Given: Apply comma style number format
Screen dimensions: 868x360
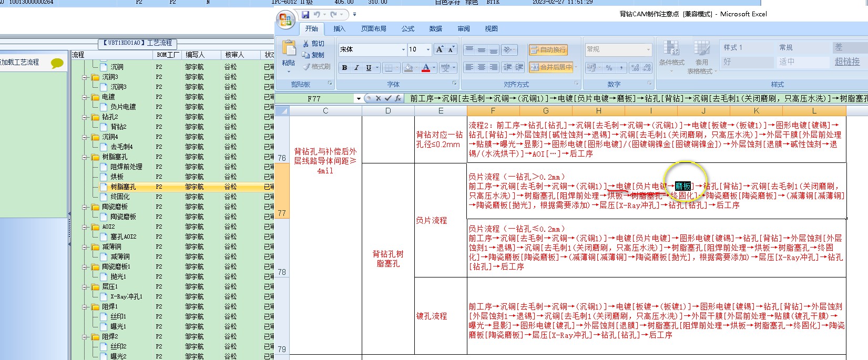Looking at the screenshot, I should tap(621, 68).
